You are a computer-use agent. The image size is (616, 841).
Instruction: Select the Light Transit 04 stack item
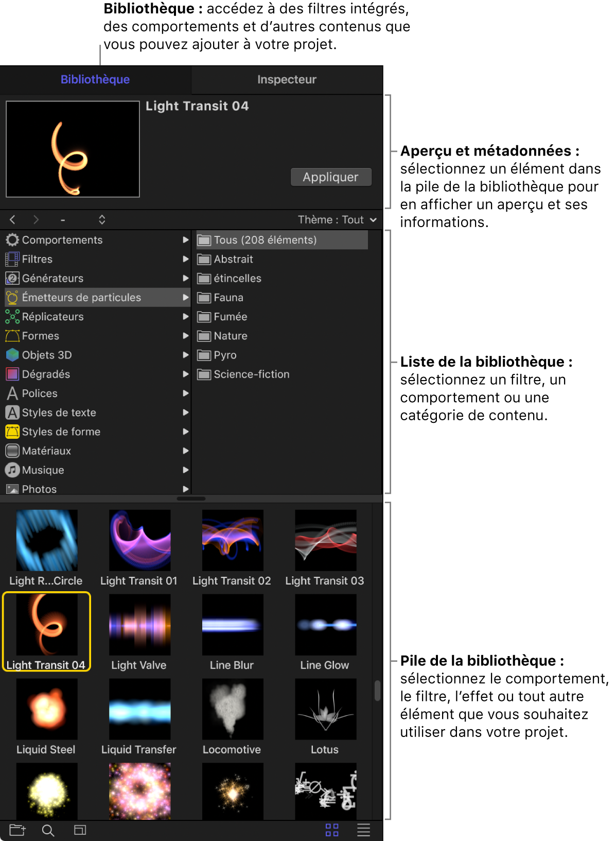tap(46, 632)
